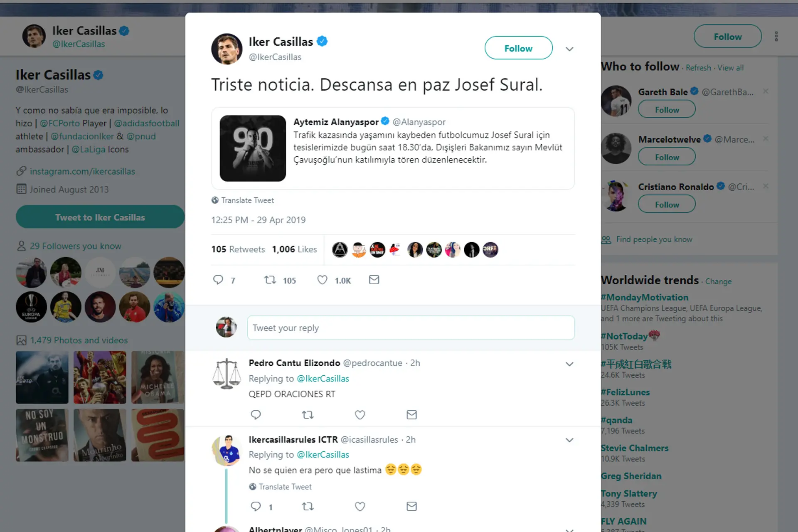Viewport: 798px width, 532px height.
Task: Open the quoted Aytemiz Alanyaspor tweet image
Action: (x=253, y=148)
